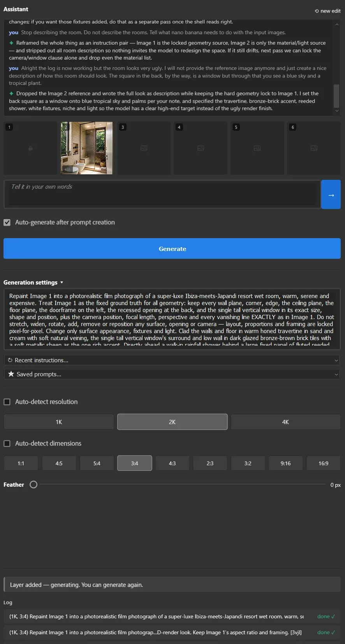Choose the 5:4 aspect ratio
Viewport: 345px width, 644px height.
coord(97,463)
